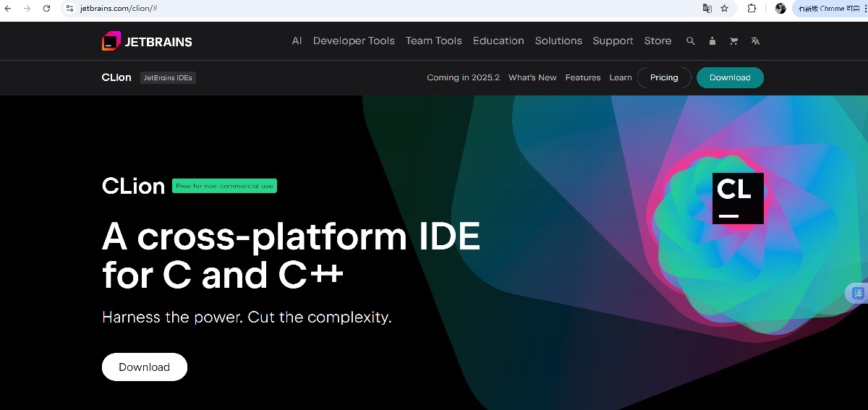
Task: Open the Solutions menu
Action: tap(558, 41)
